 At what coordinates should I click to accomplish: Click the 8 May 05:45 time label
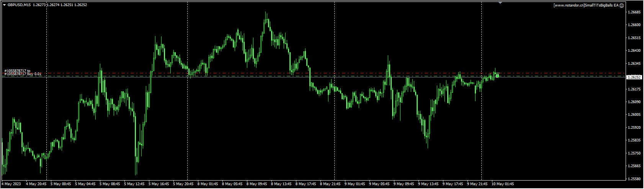coord(232,184)
